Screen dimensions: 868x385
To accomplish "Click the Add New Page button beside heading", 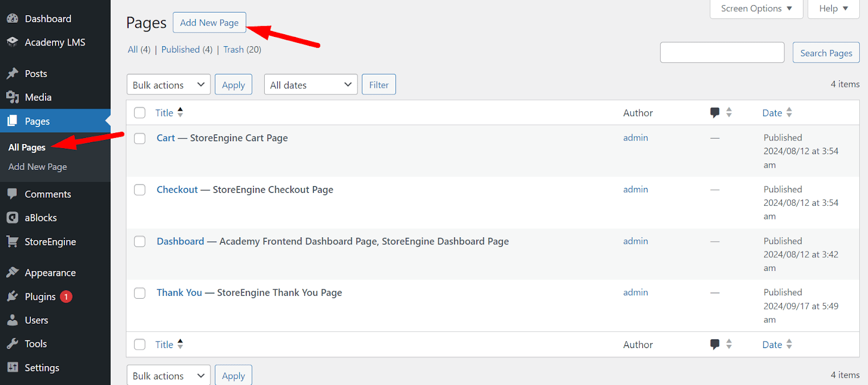I will tap(209, 22).
